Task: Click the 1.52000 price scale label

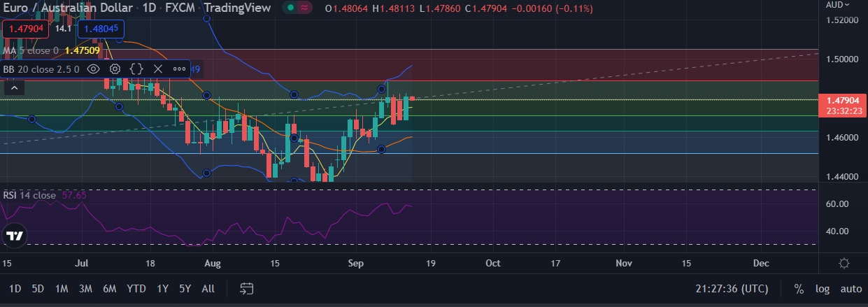Action: coord(841,20)
